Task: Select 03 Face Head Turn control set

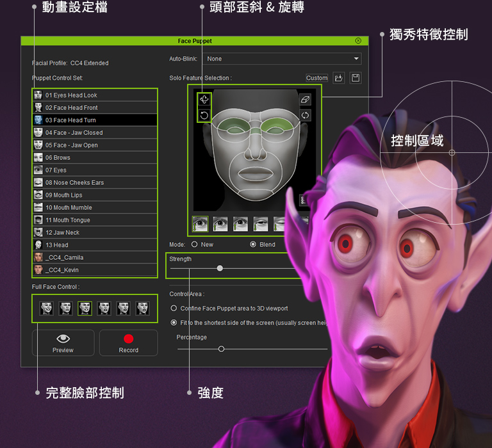Action: pyautogui.click(x=95, y=120)
